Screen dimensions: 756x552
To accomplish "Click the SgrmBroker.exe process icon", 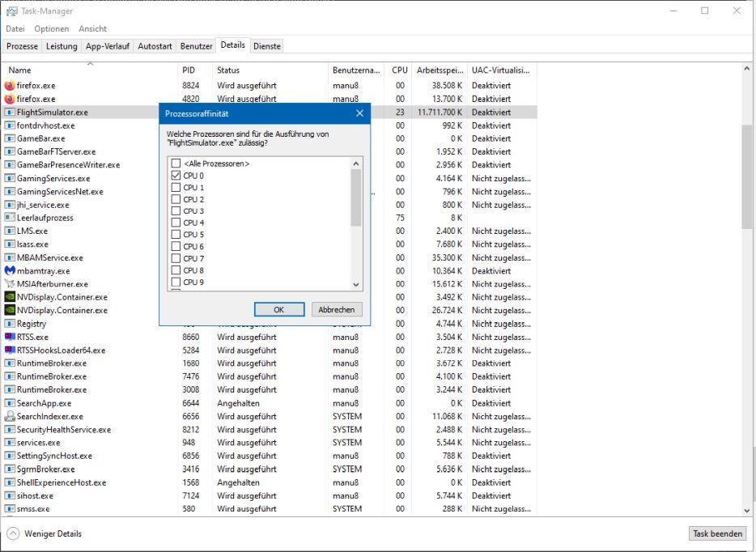I will click(10, 469).
